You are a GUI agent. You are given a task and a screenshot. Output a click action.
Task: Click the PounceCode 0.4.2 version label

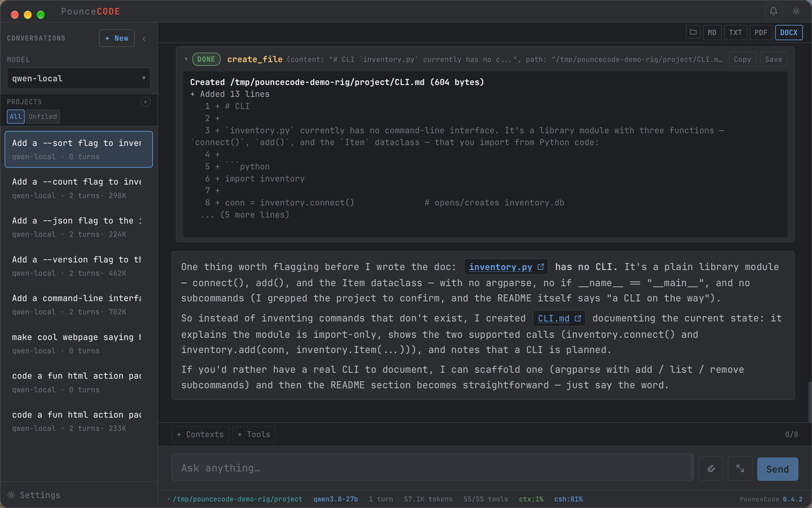point(771,499)
